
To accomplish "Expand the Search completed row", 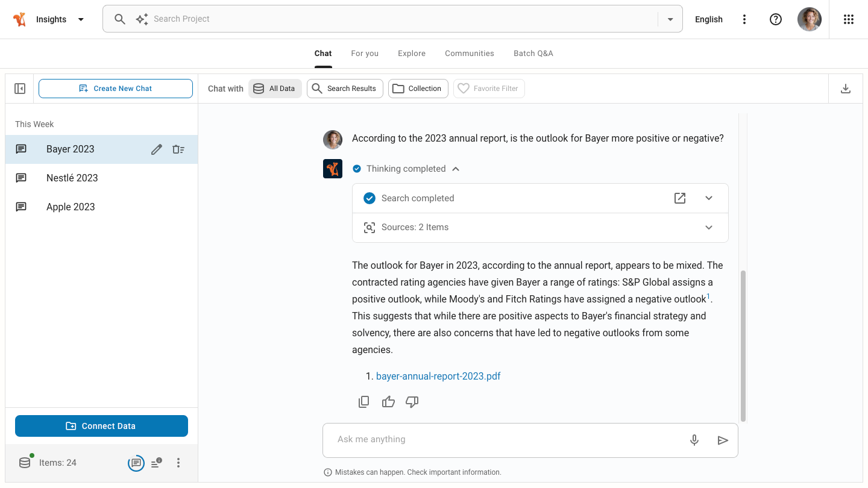I will click(709, 198).
